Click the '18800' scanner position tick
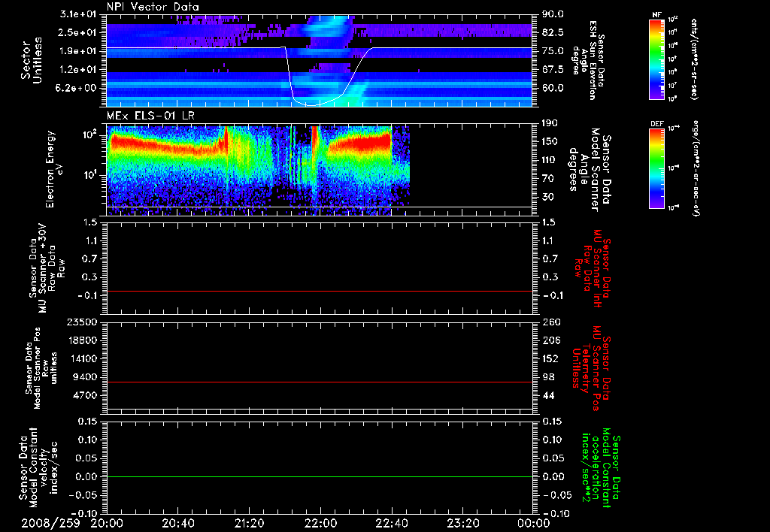Viewport: 770px width, 532px height. [82, 340]
